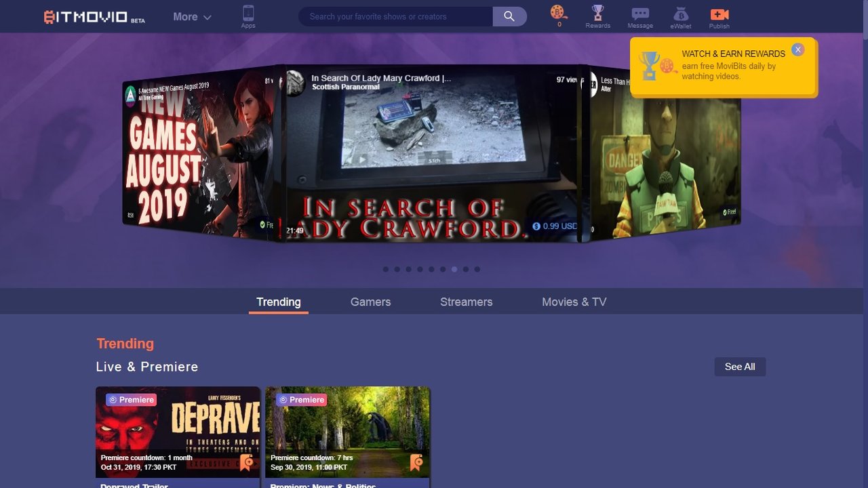Open the forest News & Politics premiere thumbnail
The image size is (868, 488).
coord(347,432)
